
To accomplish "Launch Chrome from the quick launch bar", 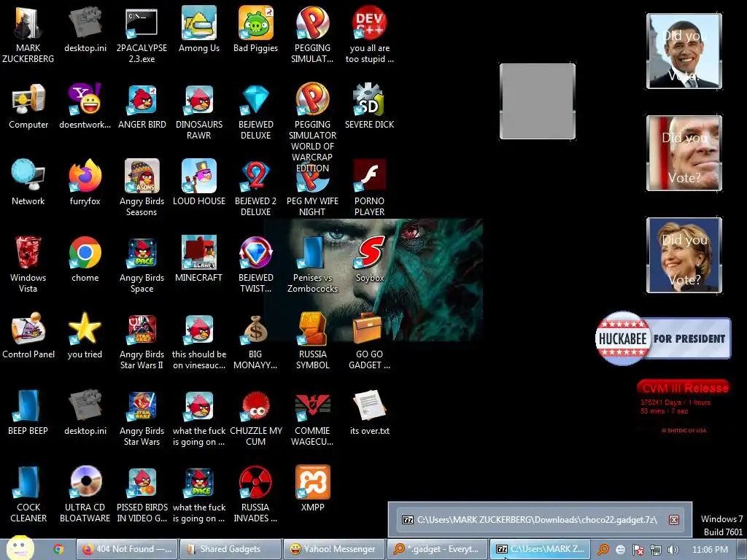I will [58, 549].
